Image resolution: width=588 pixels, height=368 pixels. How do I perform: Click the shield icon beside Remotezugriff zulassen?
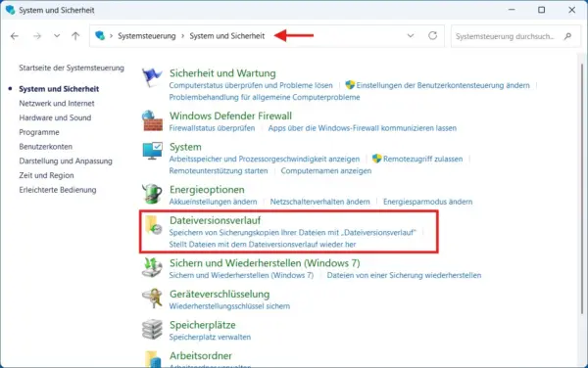[x=376, y=159]
